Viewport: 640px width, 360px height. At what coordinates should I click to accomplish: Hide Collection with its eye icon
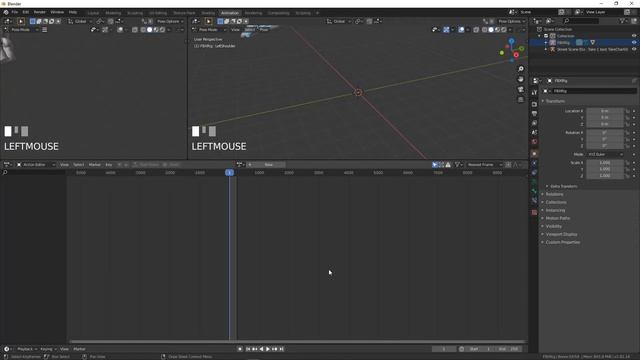[634, 36]
